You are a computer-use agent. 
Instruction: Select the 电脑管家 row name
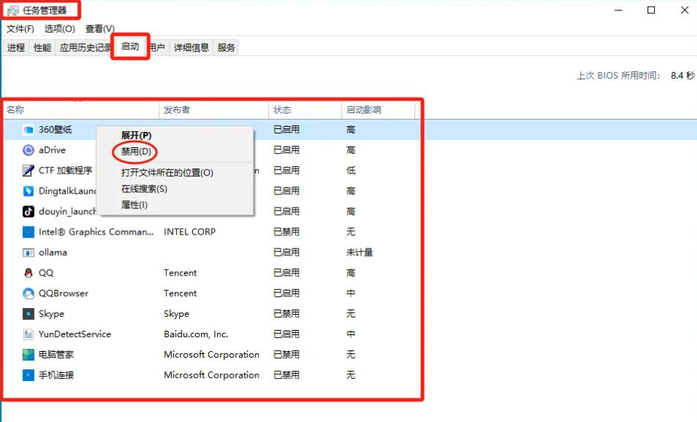[56, 355]
